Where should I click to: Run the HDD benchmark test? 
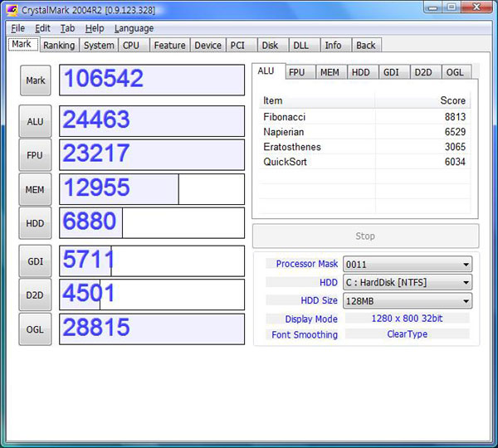click(35, 223)
